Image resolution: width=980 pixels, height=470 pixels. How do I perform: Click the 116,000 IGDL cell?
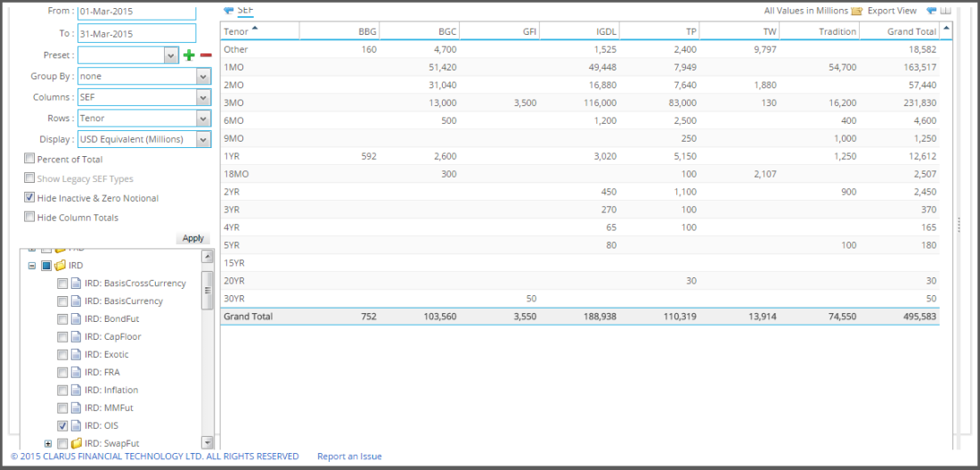pyautogui.click(x=598, y=103)
